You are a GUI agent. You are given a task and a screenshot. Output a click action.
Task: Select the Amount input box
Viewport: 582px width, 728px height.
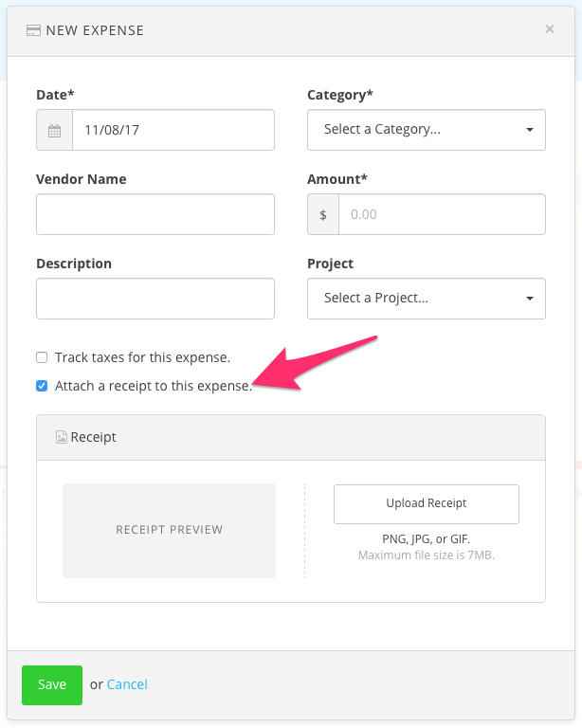442,215
